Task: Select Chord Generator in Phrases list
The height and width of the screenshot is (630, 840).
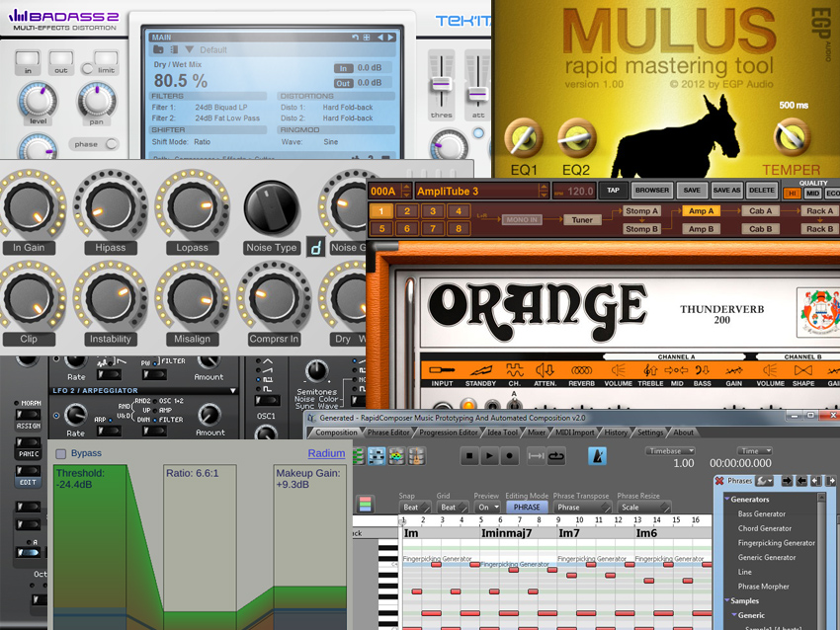Action: pos(765,528)
